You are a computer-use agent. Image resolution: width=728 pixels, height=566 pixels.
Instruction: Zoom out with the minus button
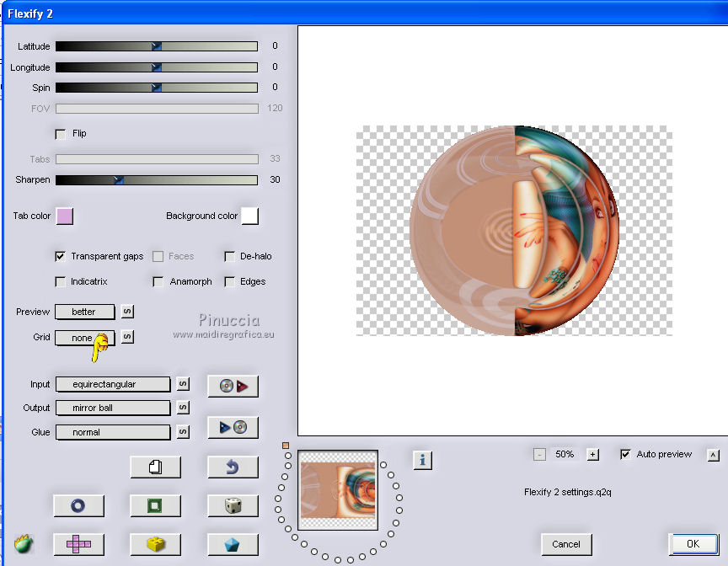pos(539,455)
